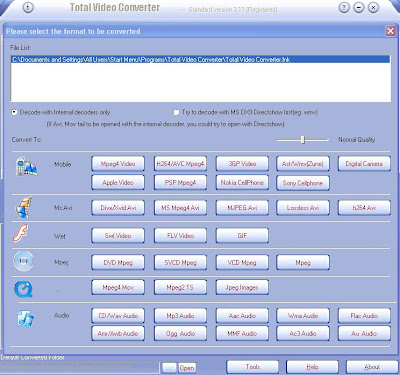The width and height of the screenshot is (400, 375).
Task: Click the Flash Web category icon
Action: click(x=21, y=233)
